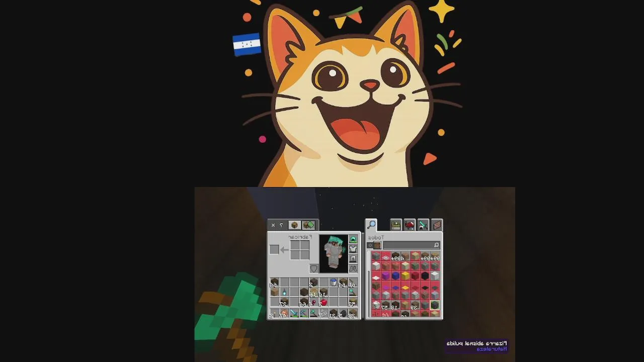Pick the yellow wool block
Screen dimensions: 644x362
click(406, 276)
